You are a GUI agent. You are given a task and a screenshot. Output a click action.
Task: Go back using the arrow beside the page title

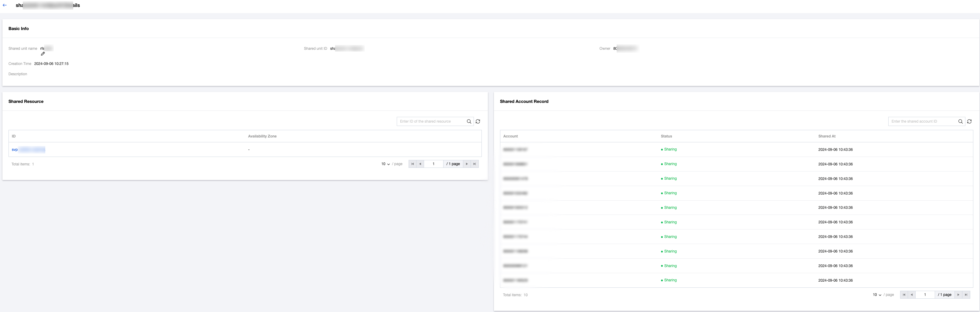5,5
